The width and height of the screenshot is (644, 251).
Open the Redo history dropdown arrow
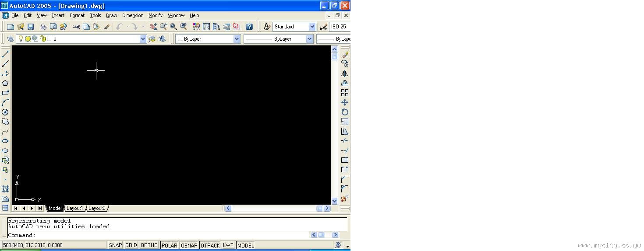tap(143, 27)
